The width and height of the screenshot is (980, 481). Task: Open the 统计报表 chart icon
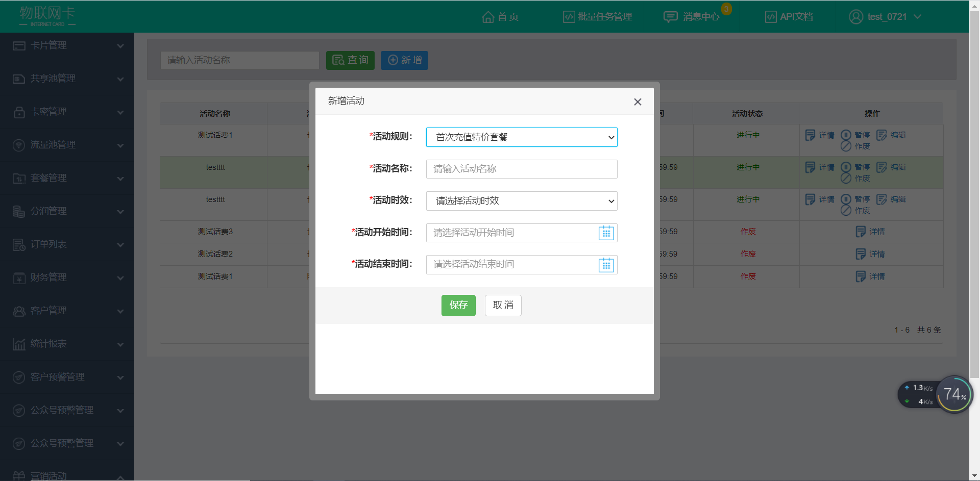pyautogui.click(x=19, y=344)
